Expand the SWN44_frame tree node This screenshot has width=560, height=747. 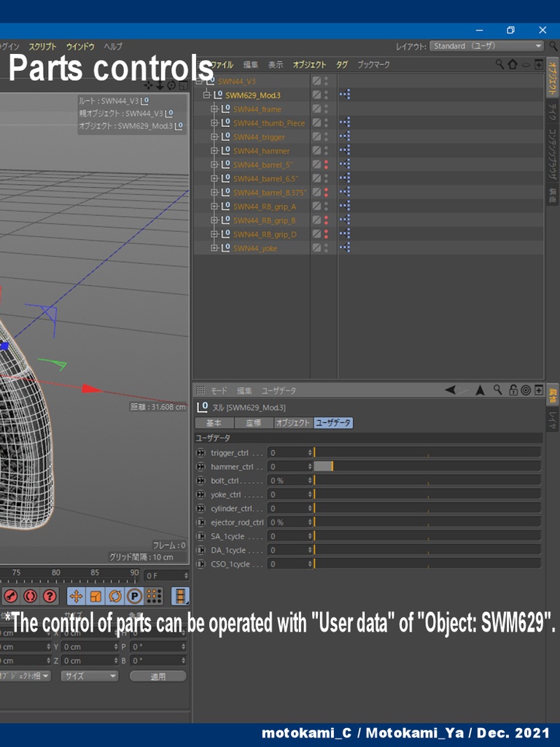click(x=214, y=109)
